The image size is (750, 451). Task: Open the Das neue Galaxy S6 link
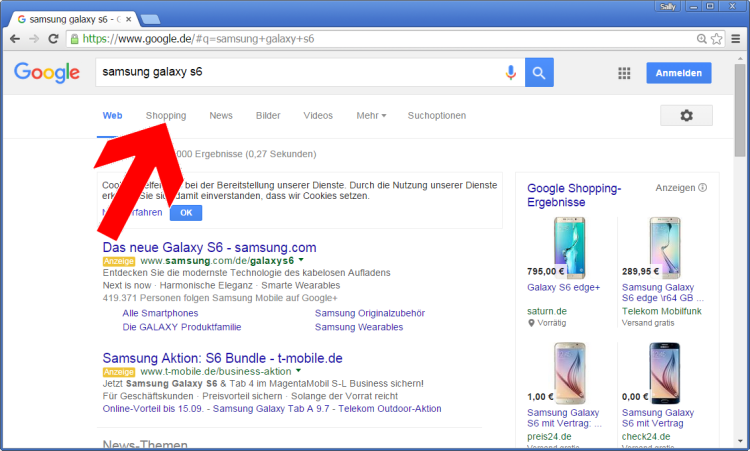pyautogui.click(x=209, y=247)
